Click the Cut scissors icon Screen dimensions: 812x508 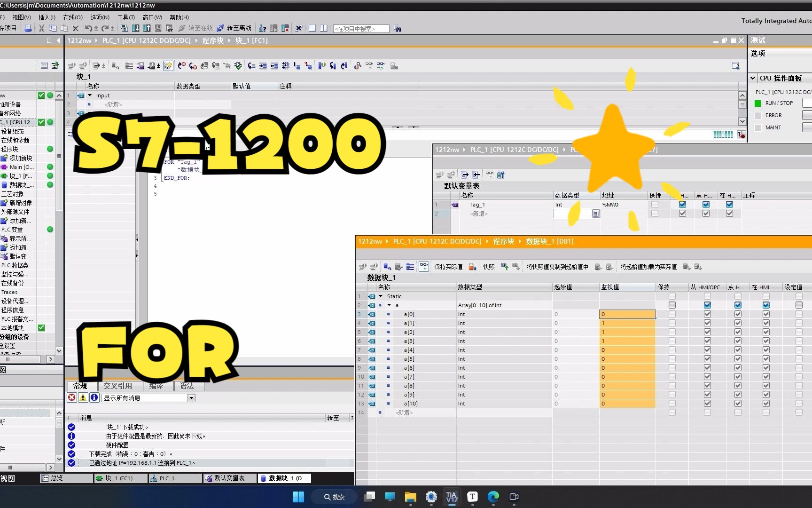(41, 28)
